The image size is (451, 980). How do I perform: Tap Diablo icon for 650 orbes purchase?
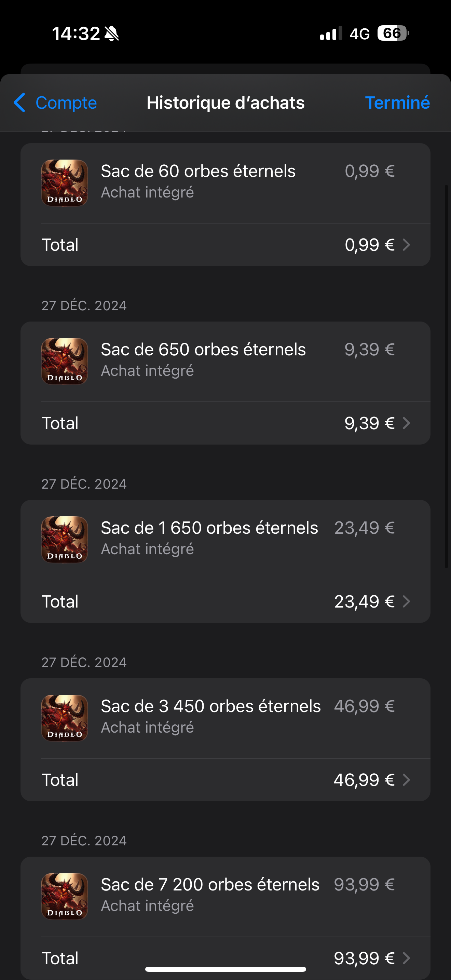click(65, 362)
